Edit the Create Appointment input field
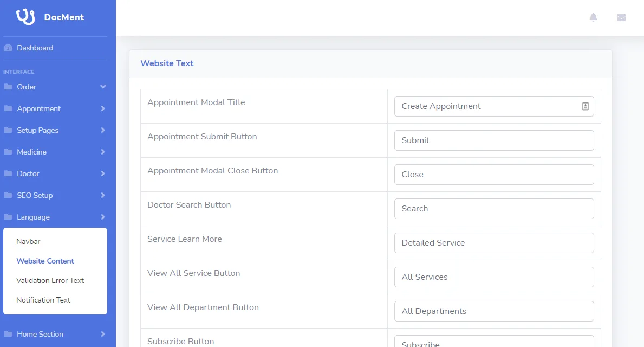The width and height of the screenshot is (644, 347). (494, 106)
